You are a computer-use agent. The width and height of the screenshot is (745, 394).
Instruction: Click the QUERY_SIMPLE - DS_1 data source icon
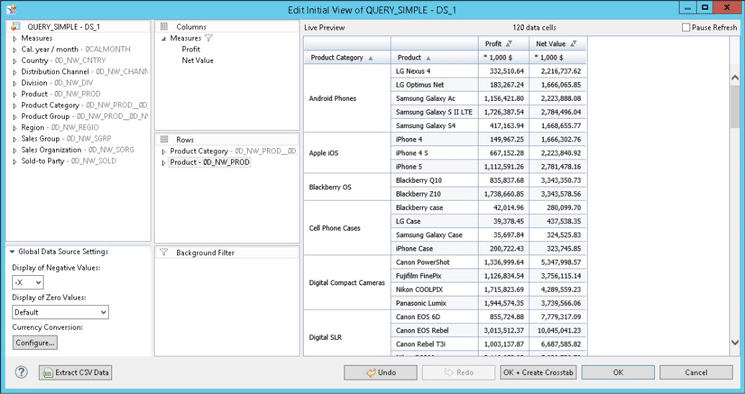pos(15,27)
